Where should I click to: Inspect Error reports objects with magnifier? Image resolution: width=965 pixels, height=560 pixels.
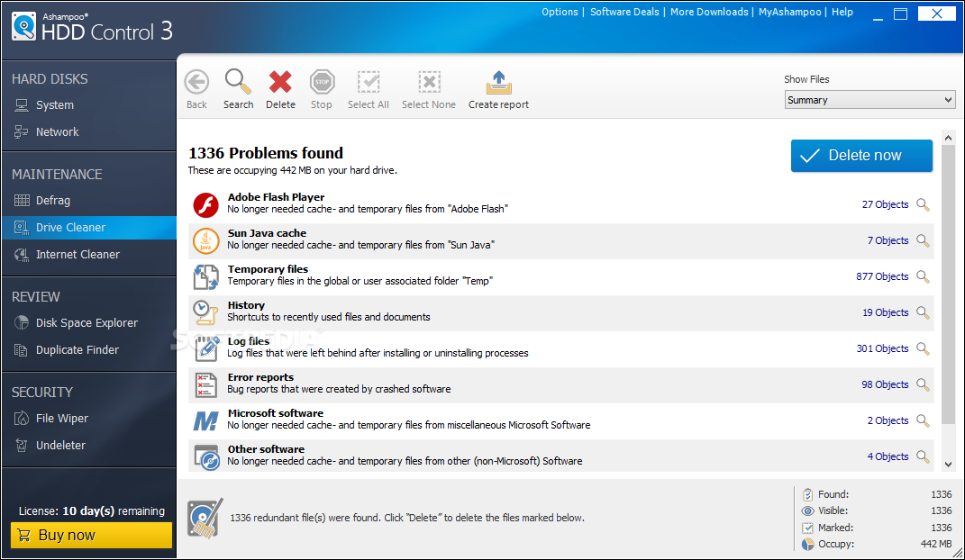click(923, 384)
